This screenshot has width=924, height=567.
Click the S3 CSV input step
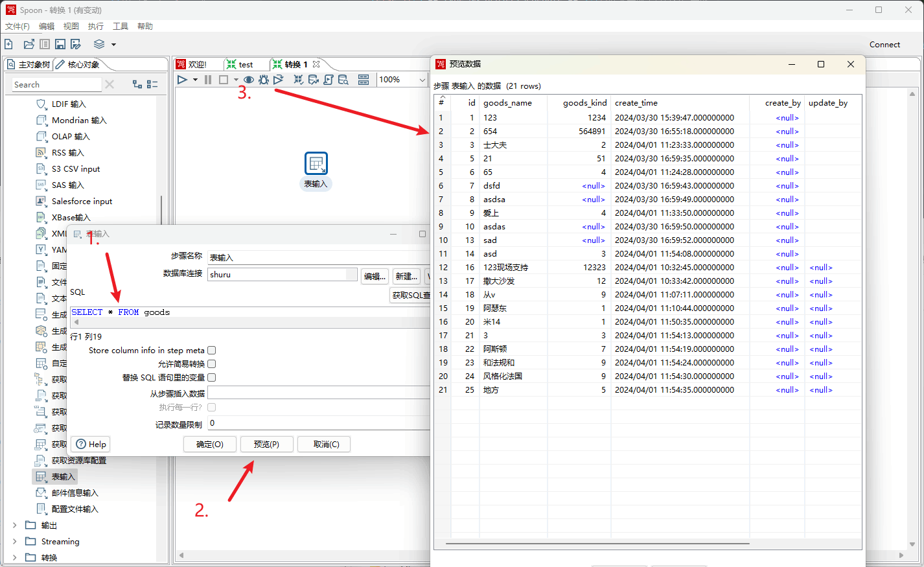tap(76, 168)
